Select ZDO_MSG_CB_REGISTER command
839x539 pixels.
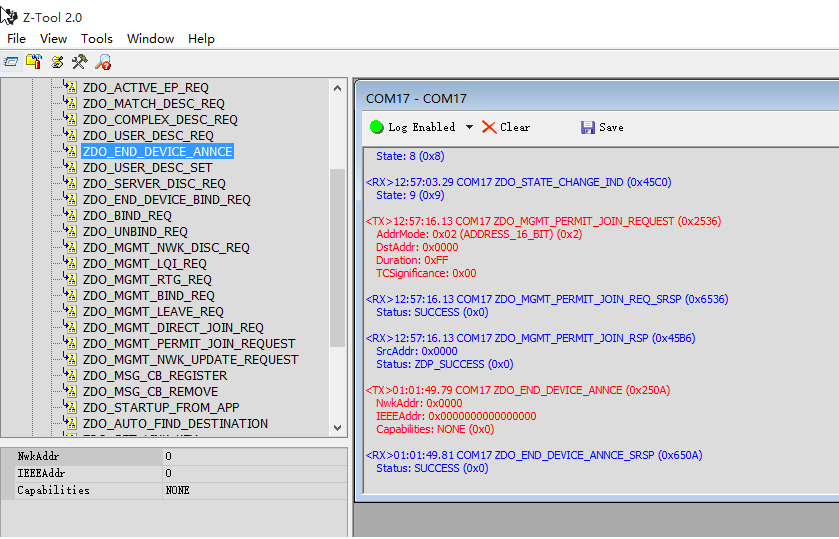155,376
